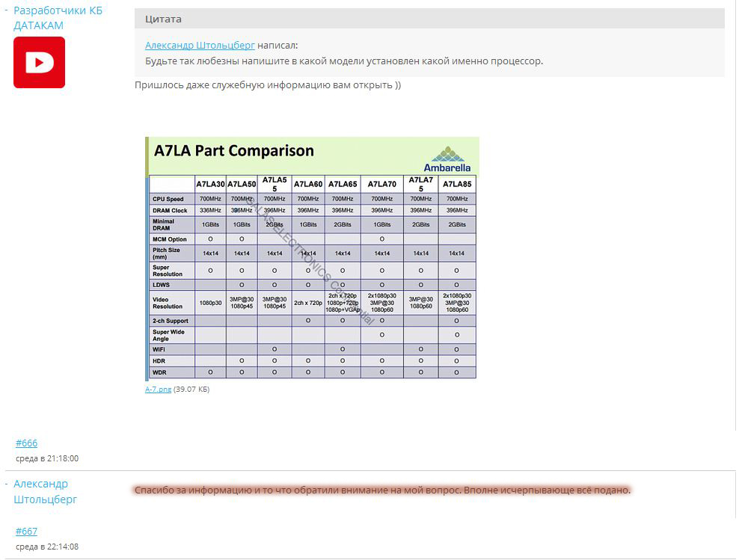The image size is (742, 560).
Task: Click timestamp 'среда в 21:18:00'
Action: pyautogui.click(x=47, y=458)
